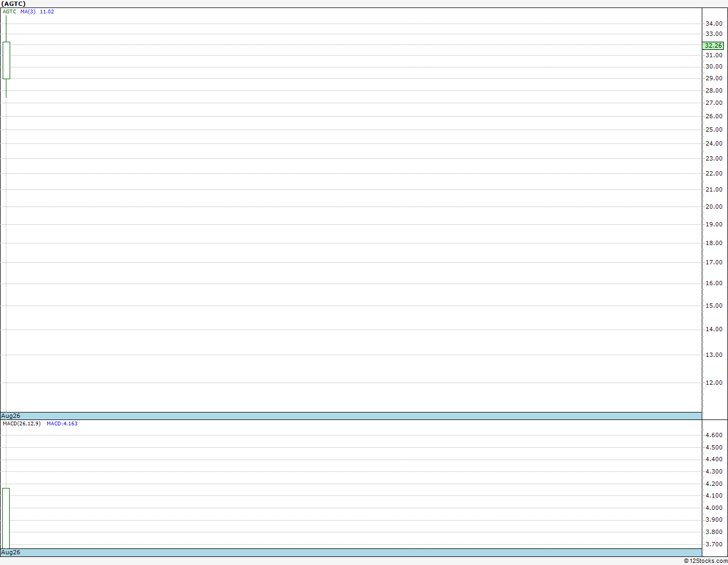728x565 pixels.
Task: Select the MA(3) indicator label
Action: pos(28,12)
